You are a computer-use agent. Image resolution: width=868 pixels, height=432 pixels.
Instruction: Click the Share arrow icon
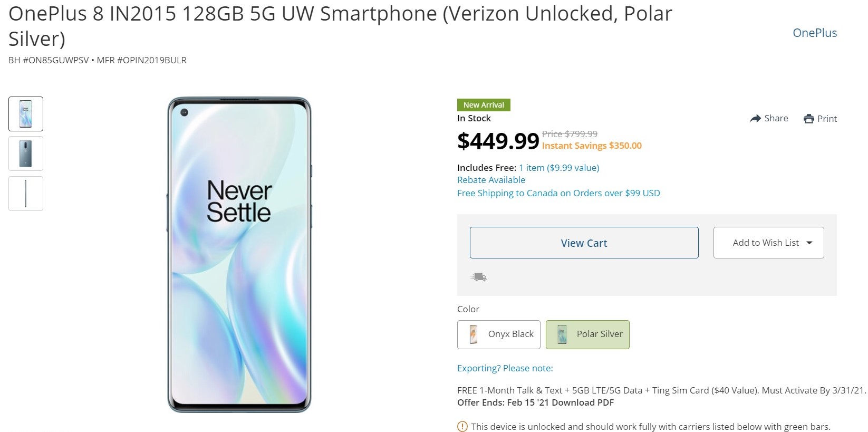(755, 119)
